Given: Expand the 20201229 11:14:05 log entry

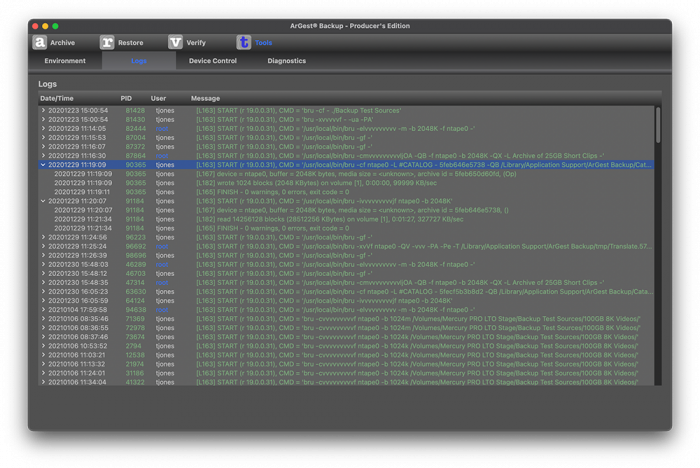Looking at the screenshot, I should [43, 129].
